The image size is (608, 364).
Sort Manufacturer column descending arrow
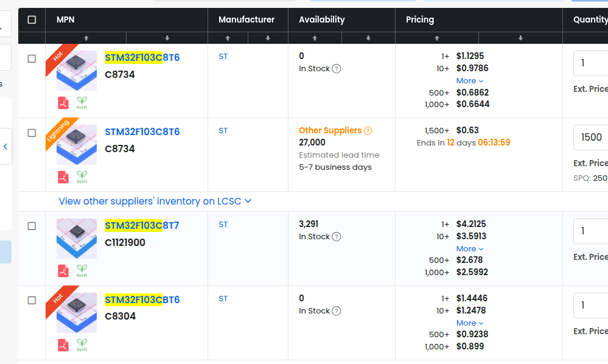268,38
